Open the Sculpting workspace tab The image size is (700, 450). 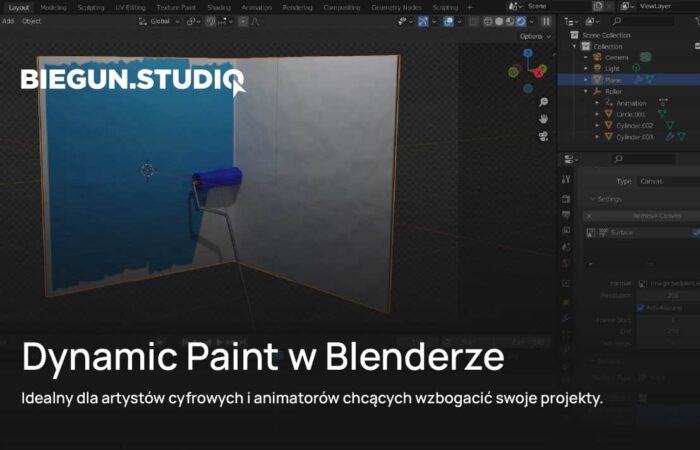91,8
